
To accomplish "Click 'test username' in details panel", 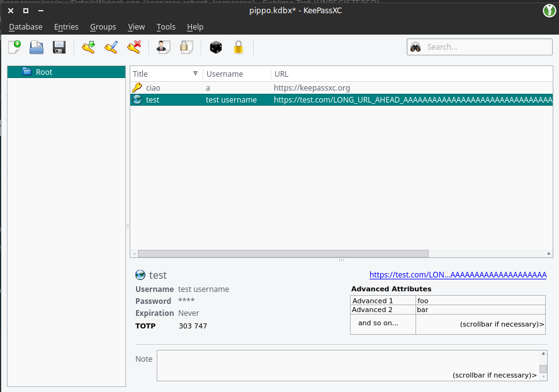I will [x=203, y=289].
